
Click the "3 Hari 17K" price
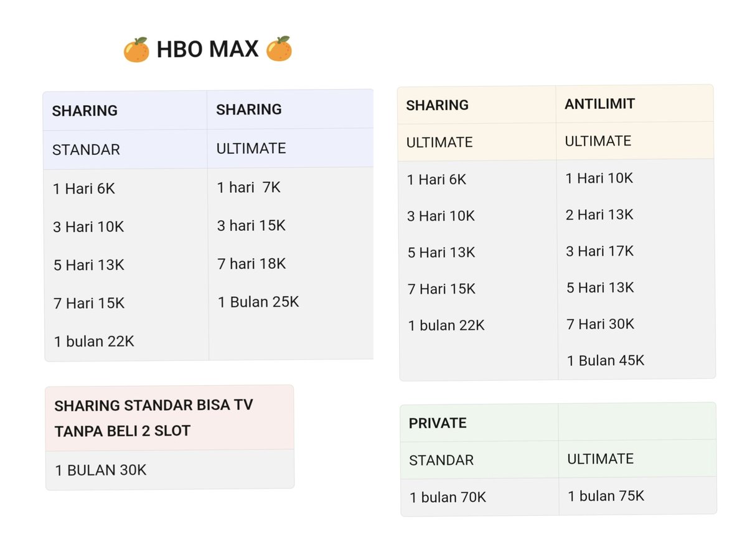(x=599, y=251)
